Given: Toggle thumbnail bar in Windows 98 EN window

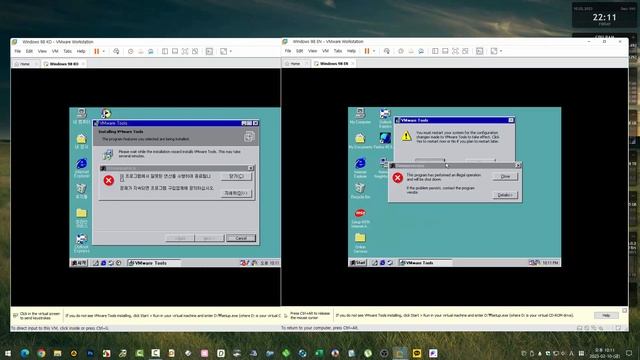Looking at the screenshot, I should (445, 51).
